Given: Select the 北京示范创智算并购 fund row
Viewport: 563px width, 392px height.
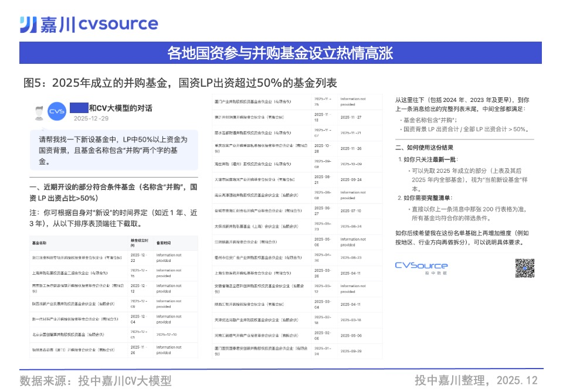Looking at the screenshot, I should click(68, 335).
